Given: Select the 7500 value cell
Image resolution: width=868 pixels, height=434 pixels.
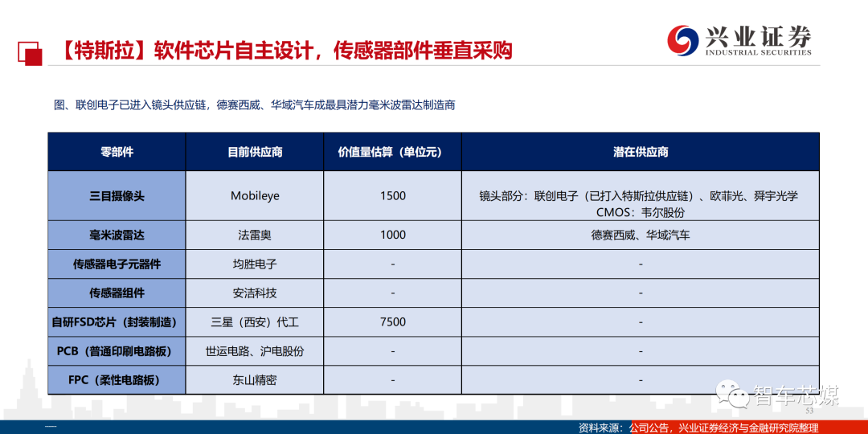Looking at the screenshot, I should point(392,321).
